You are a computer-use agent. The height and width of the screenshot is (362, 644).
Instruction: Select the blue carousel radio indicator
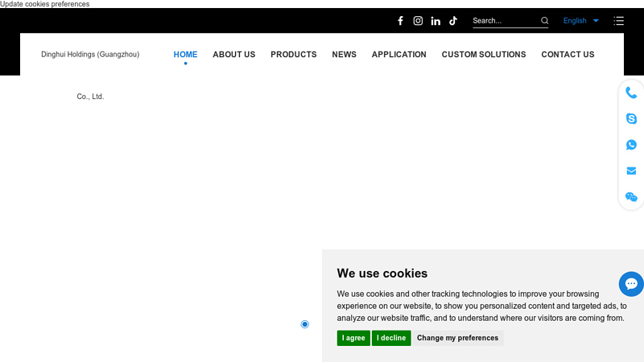point(305,324)
